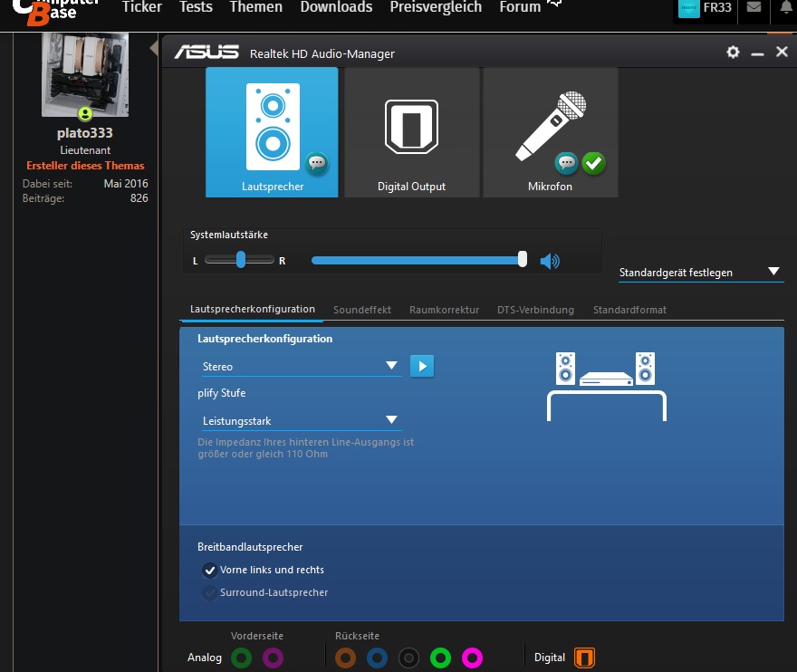Click the chat bubble icon on Lautsprecher tile
This screenshot has width=797, height=672.
tap(317, 163)
